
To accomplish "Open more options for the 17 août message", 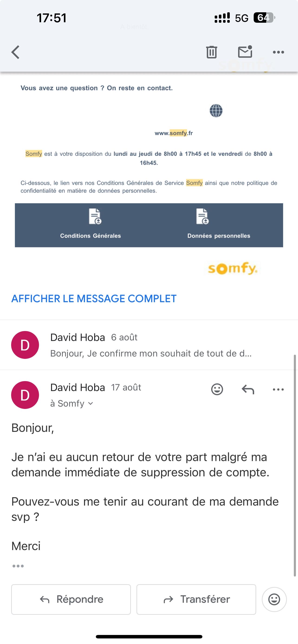I will [278, 389].
